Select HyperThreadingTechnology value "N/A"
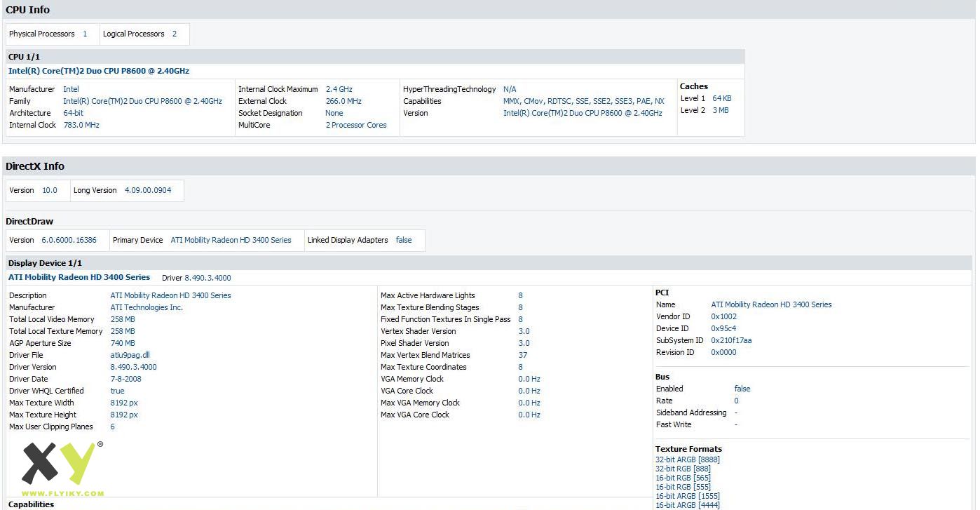The image size is (980, 510). 510,89
